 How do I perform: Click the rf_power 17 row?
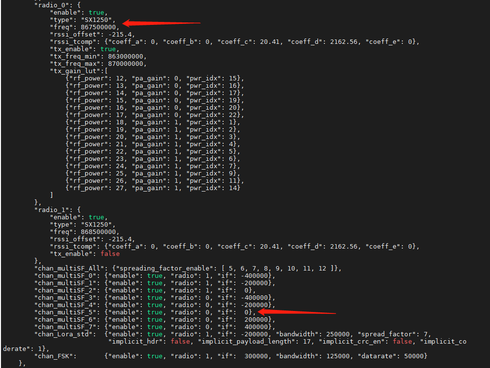(155, 115)
